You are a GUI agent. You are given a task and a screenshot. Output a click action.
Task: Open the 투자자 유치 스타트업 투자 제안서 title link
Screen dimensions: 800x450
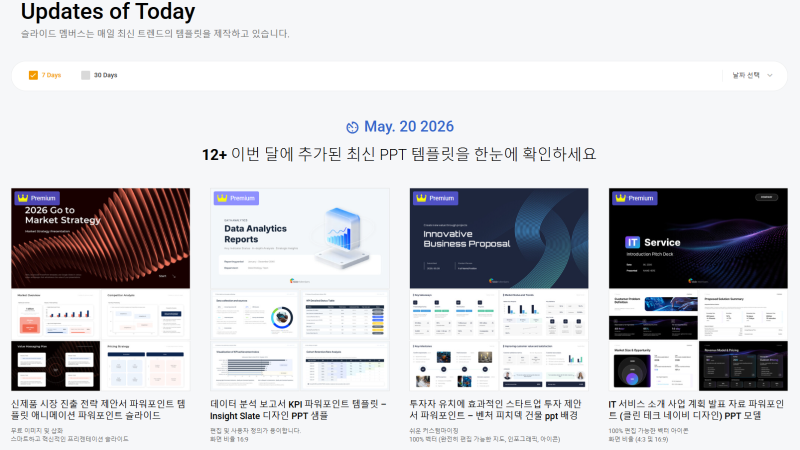(495, 410)
